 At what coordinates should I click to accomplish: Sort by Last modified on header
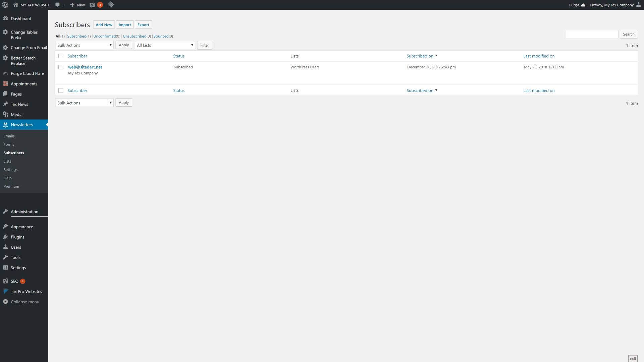(x=539, y=56)
